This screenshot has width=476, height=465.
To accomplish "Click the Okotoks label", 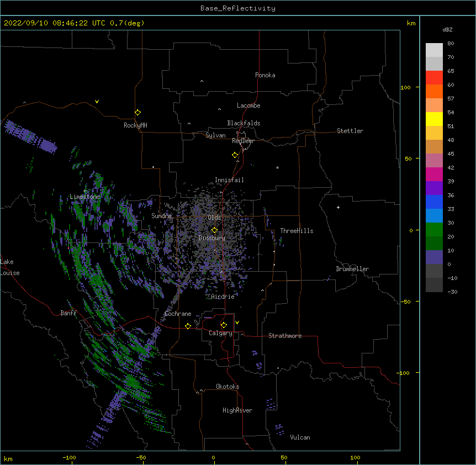I will tap(228, 387).
